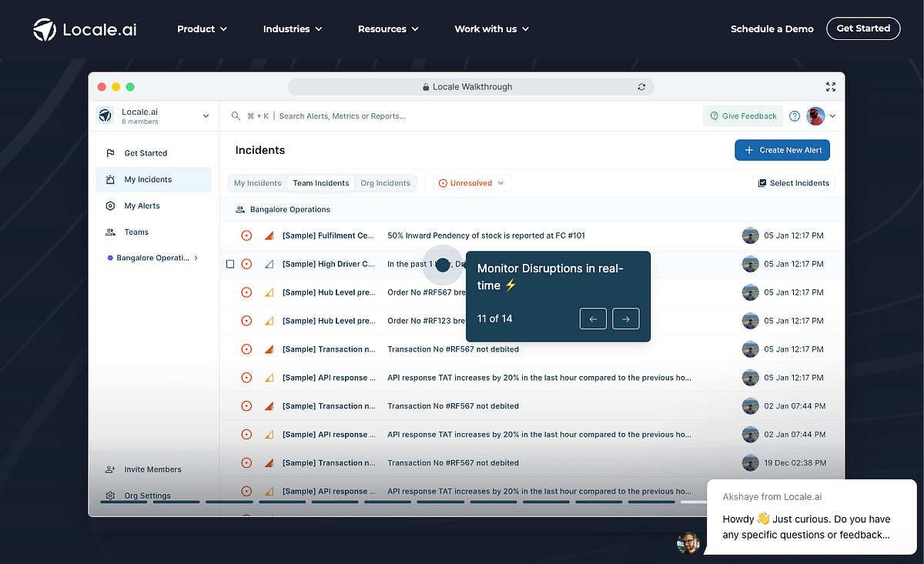Open the Product menu
The height and width of the screenshot is (564, 924).
202,29
